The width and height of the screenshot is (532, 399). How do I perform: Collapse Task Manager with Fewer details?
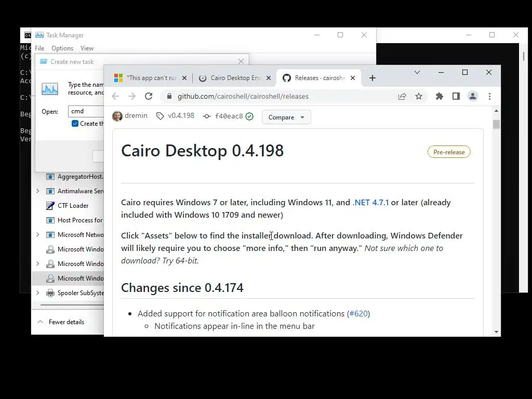coord(61,322)
